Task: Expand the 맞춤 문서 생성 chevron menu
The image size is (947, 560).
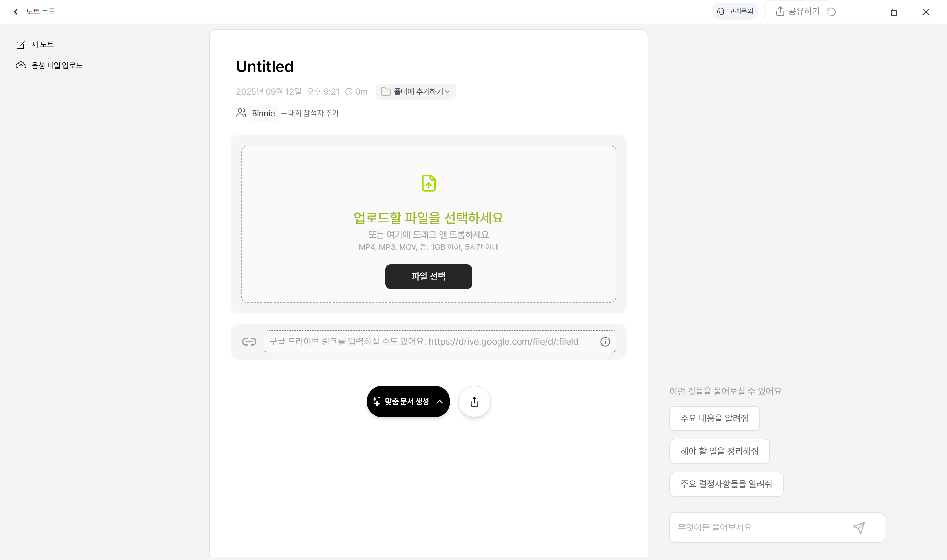Action: [x=440, y=402]
